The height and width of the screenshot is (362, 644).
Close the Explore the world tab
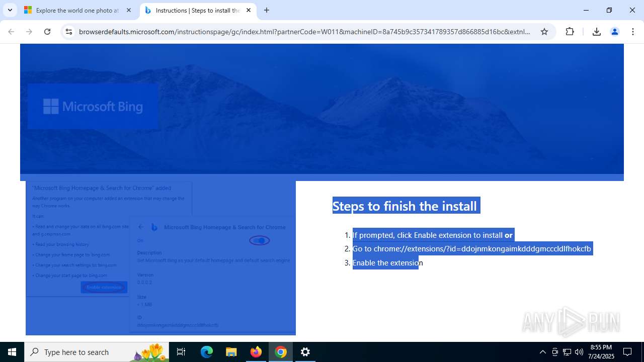129,10
